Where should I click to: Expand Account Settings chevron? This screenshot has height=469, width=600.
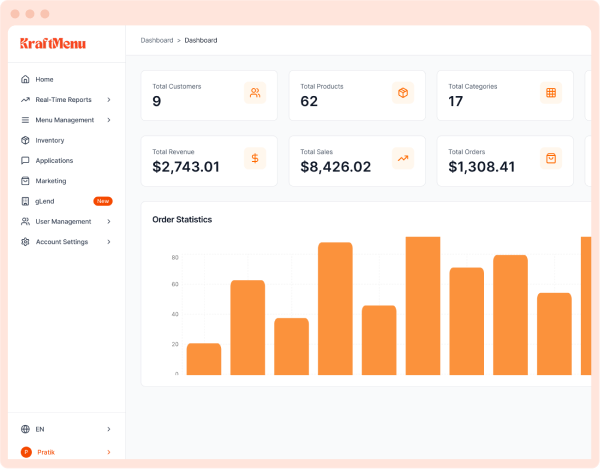[x=109, y=242]
